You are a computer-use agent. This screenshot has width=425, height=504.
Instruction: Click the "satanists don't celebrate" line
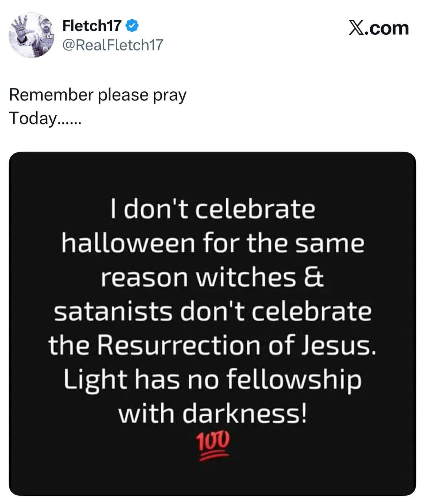click(213, 311)
